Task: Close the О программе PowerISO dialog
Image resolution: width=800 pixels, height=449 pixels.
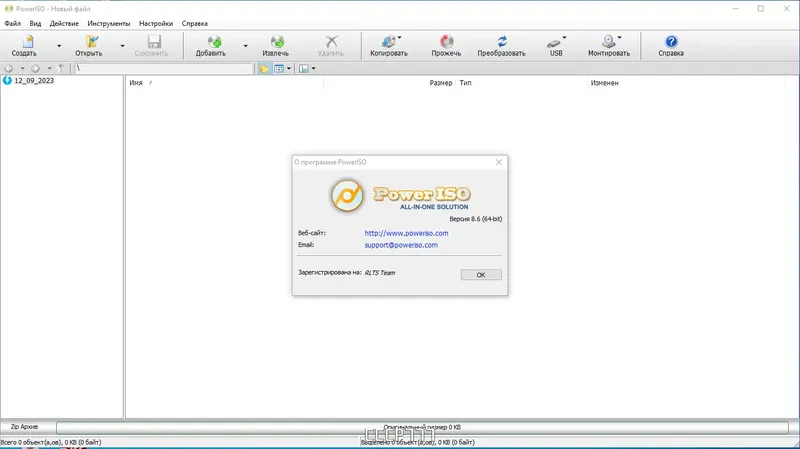Action: pyautogui.click(x=499, y=162)
